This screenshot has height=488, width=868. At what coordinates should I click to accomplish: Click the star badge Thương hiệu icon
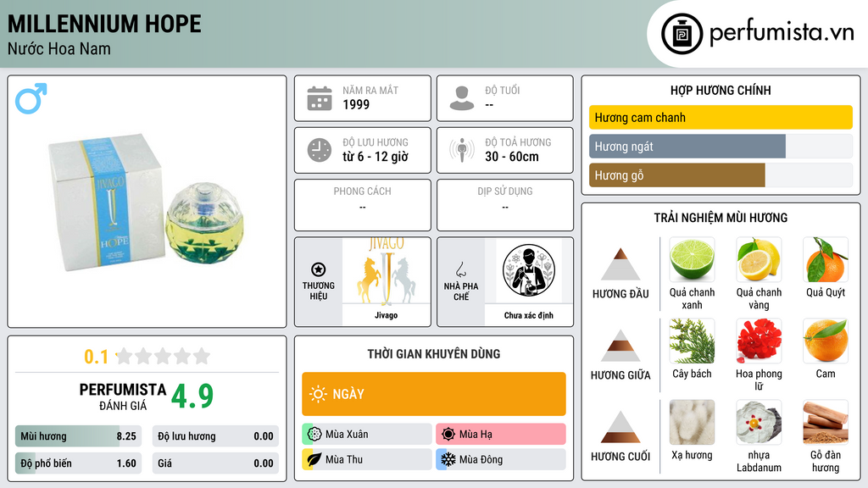319,269
